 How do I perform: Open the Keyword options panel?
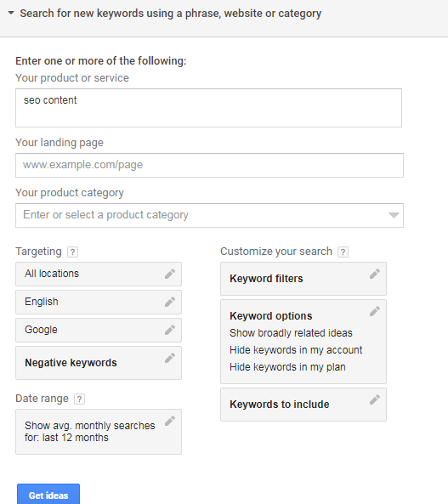[x=303, y=342]
